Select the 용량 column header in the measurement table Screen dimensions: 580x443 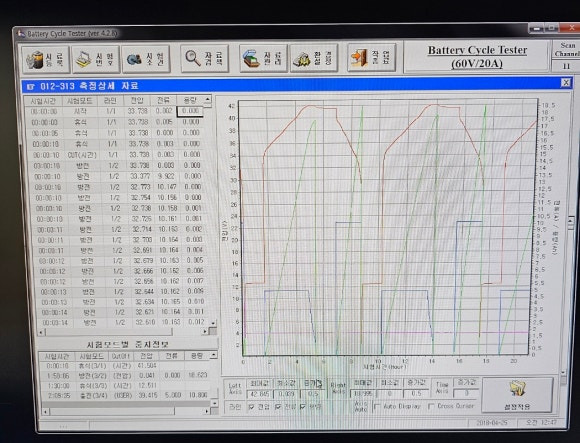(x=190, y=100)
